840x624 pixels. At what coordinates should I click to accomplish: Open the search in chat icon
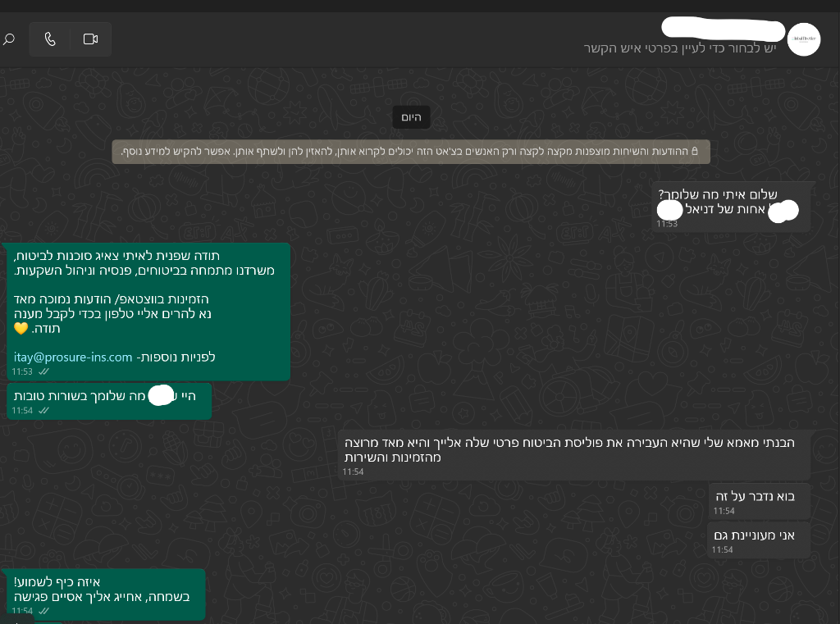pyautogui.click(x=8, y=39)
